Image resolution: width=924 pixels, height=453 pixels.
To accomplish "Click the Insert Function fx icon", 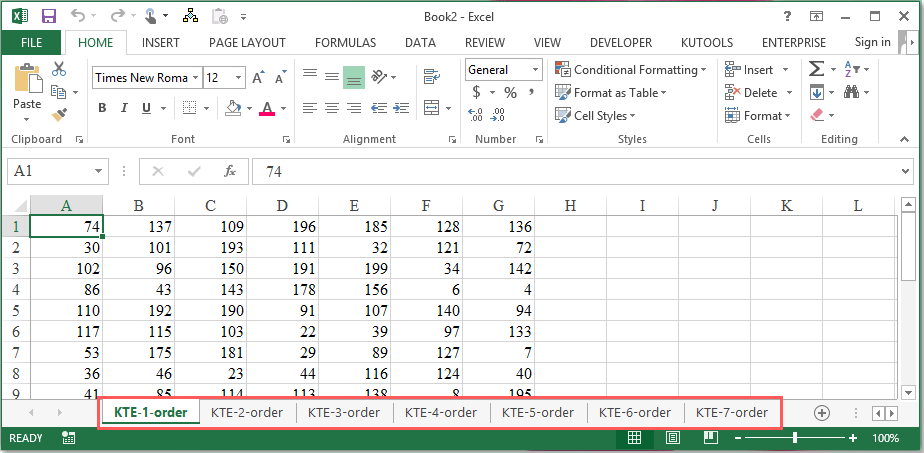I will click(x=230, y=171).
